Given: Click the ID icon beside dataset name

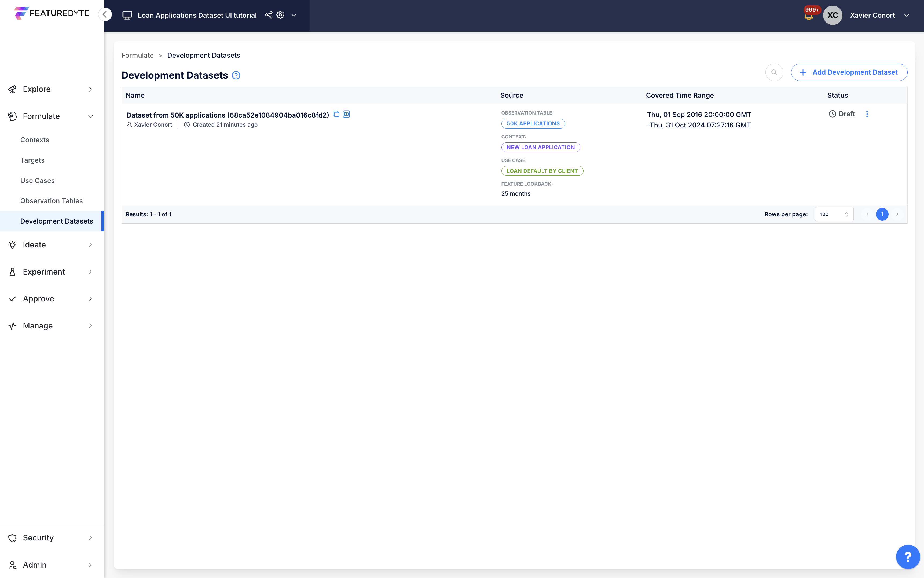Looking at the screenshot, I should 346,114.
